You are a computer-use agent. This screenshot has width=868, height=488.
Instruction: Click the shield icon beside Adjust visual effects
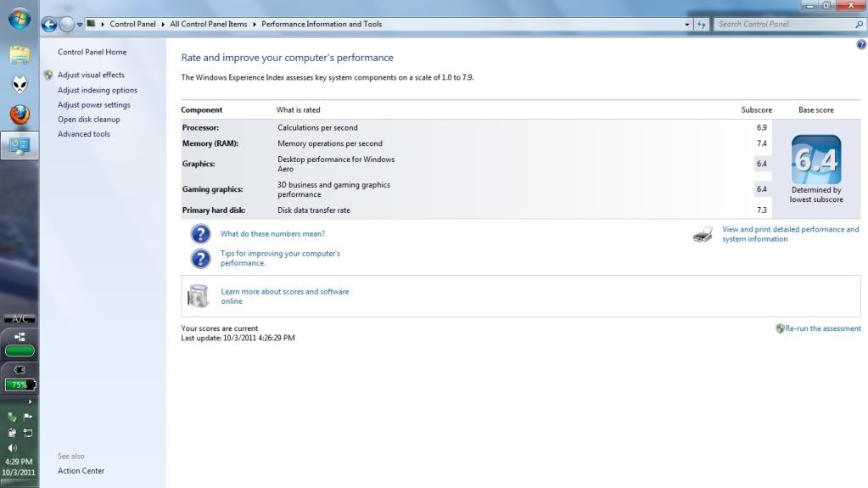(48, 75)
